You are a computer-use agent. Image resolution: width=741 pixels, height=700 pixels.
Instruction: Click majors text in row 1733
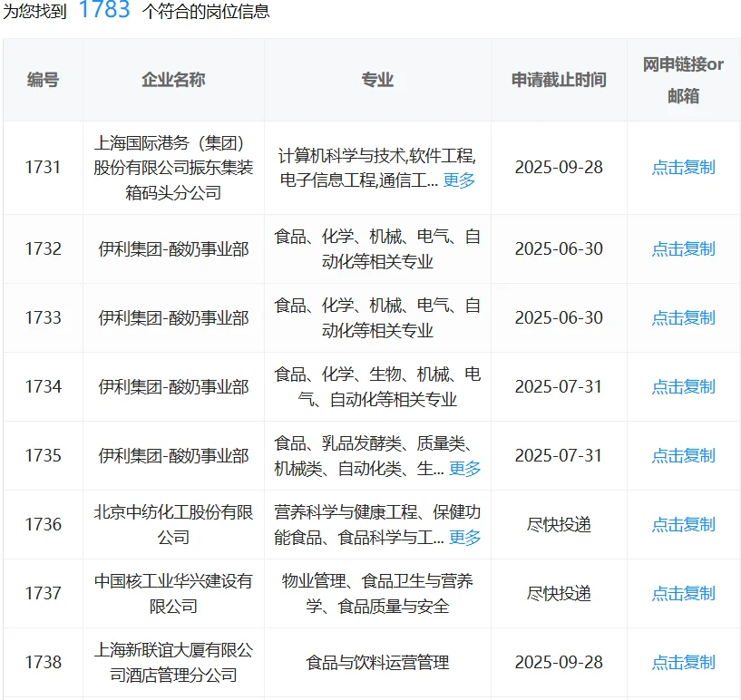pos(377,318)
